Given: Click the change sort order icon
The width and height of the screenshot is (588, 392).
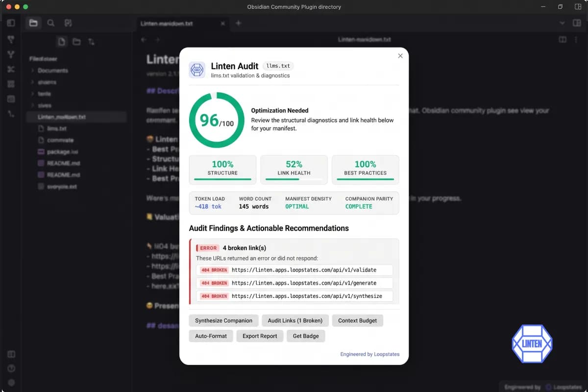Looking at the screenshot, I should (91, 42).
